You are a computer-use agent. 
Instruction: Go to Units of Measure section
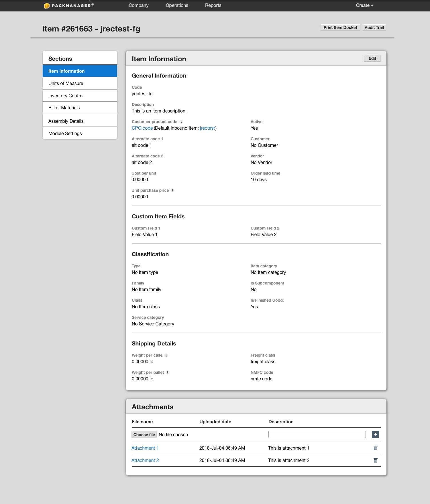[x=80, y=83]
